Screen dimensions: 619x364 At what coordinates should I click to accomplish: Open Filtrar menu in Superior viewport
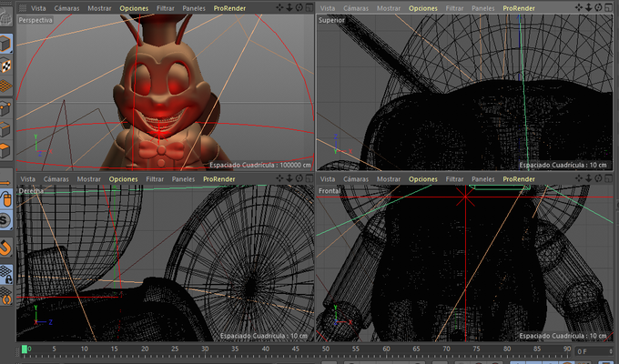454,8
